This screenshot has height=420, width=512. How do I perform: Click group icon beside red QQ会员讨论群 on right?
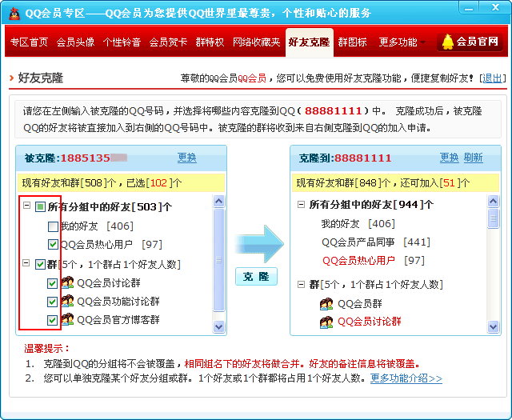tap(326, 322)
